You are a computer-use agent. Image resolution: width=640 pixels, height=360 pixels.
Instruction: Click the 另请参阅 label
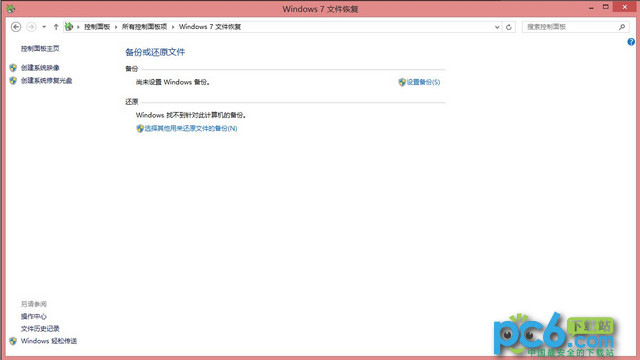click(x=33, y=304)
